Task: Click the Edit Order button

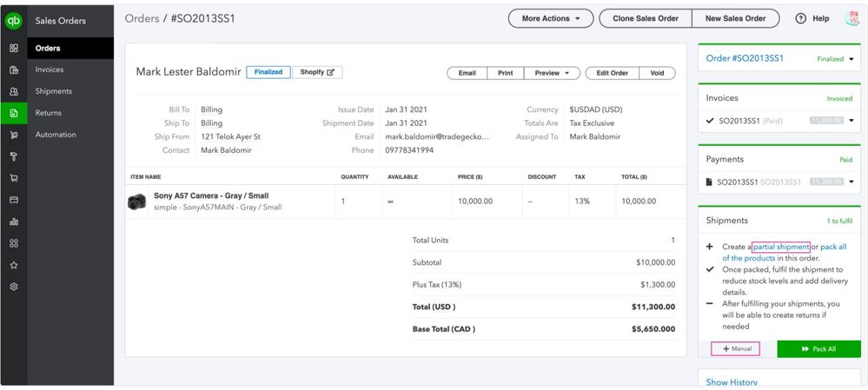Action: click(612, 73)
